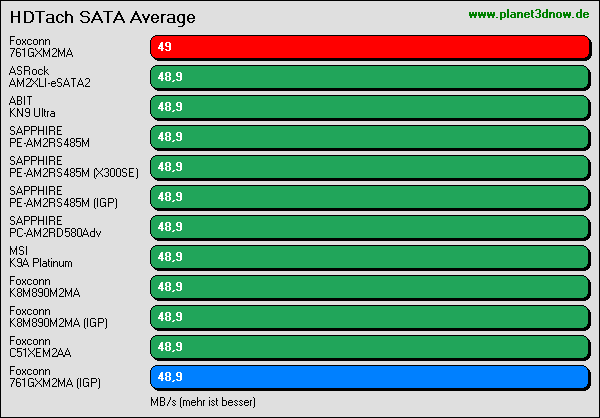Click the MB/s (mehr ist besser) caption
The width and height of the screenshot is (600, 418).
click(203, 402)
